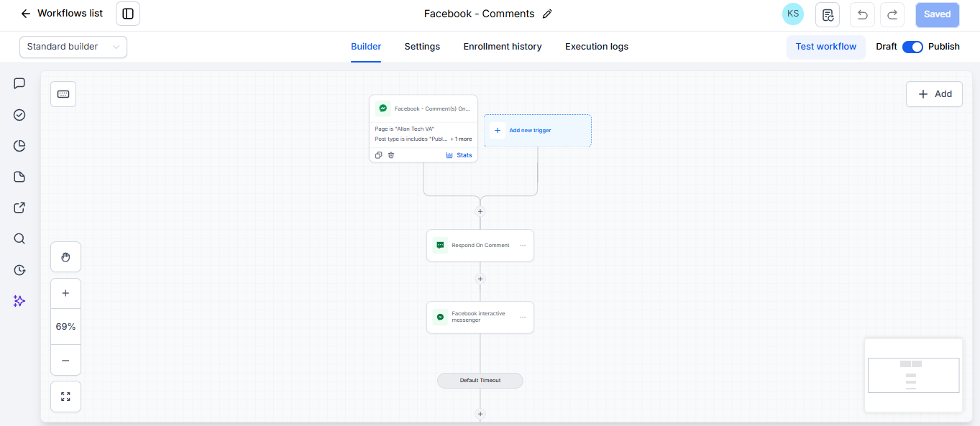Add a step below Respond On Comment
The width and height of the screenshot is (980, 426).
click(480, 279)
